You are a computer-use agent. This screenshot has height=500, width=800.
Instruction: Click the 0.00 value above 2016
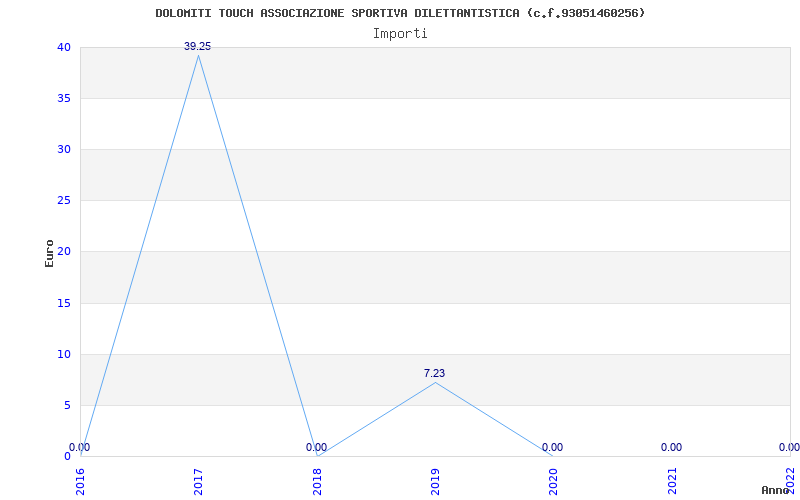80,447
